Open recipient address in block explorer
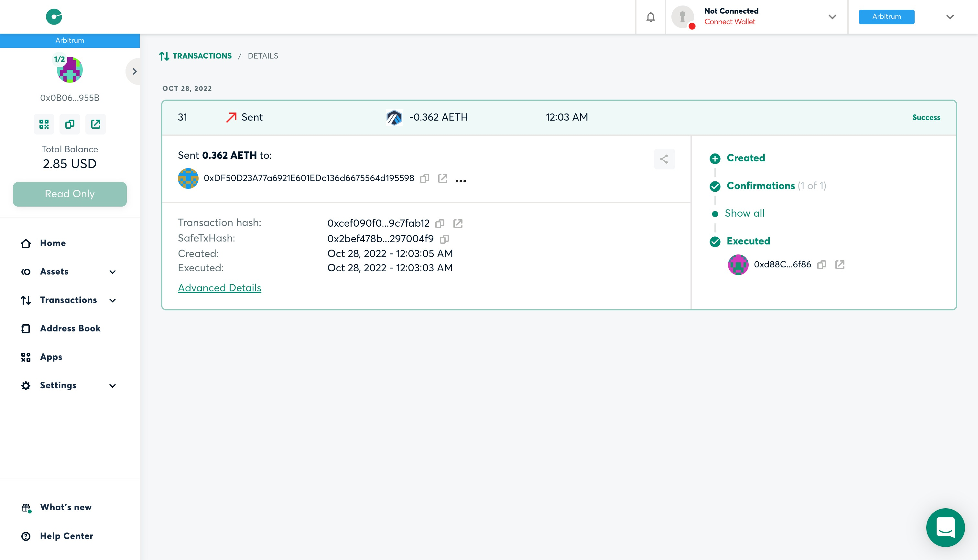Viewport: 978px width, 560px height. coord(443,179)
